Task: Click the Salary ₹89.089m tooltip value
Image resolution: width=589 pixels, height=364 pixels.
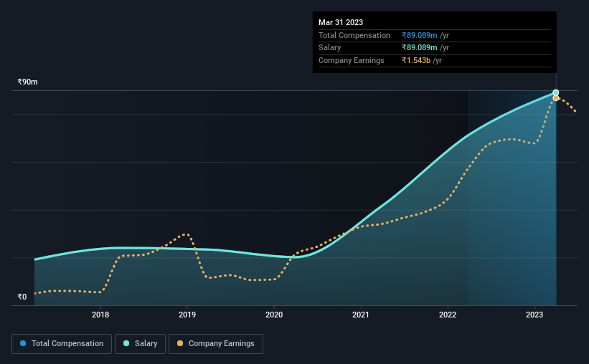Action: click(x=419, y=48)
